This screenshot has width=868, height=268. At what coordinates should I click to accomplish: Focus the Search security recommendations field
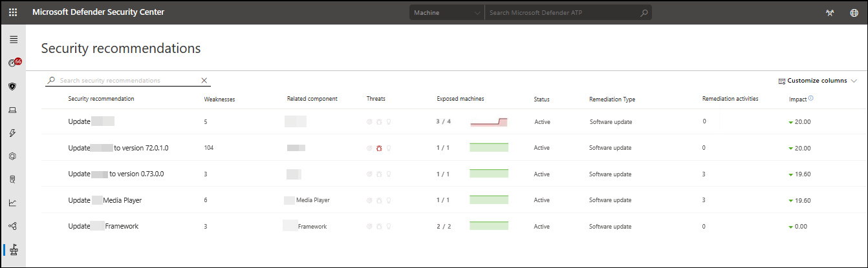[128, 81]
